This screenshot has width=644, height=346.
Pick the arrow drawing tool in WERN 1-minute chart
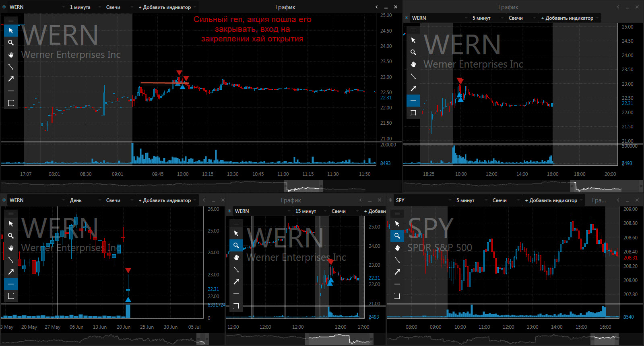pyautogui.click(x=11, y=79)
